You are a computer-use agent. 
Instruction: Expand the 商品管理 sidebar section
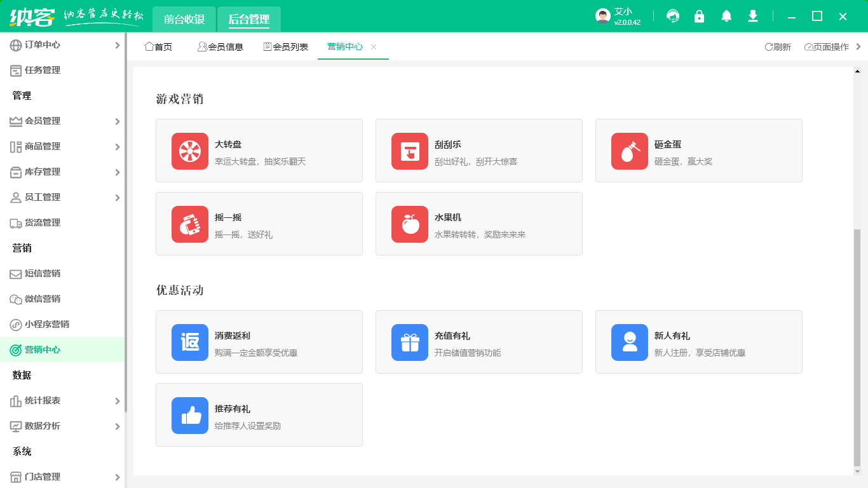[64, 147]
